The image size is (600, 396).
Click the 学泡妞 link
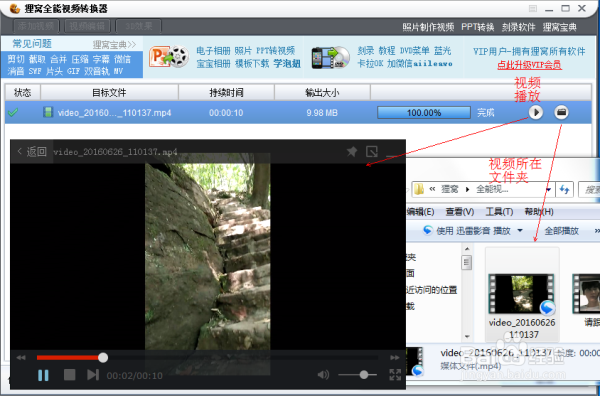click(287, 64)
